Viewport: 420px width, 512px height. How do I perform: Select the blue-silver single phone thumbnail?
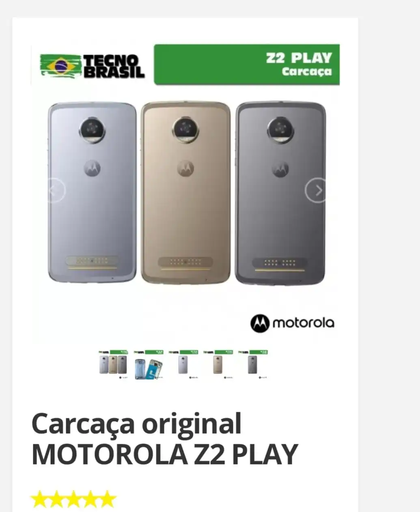(183, 364)
